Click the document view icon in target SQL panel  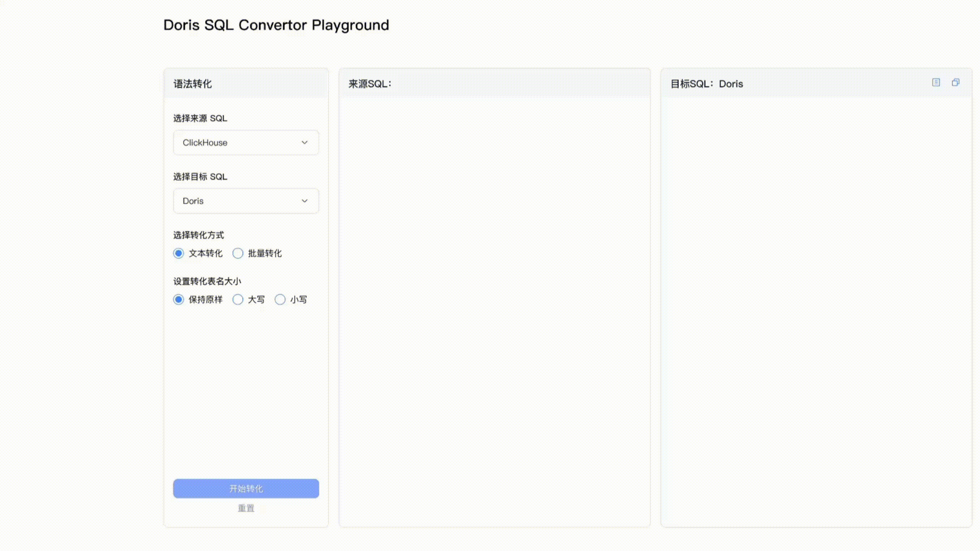pyautogui.click(x=936, y=83)
